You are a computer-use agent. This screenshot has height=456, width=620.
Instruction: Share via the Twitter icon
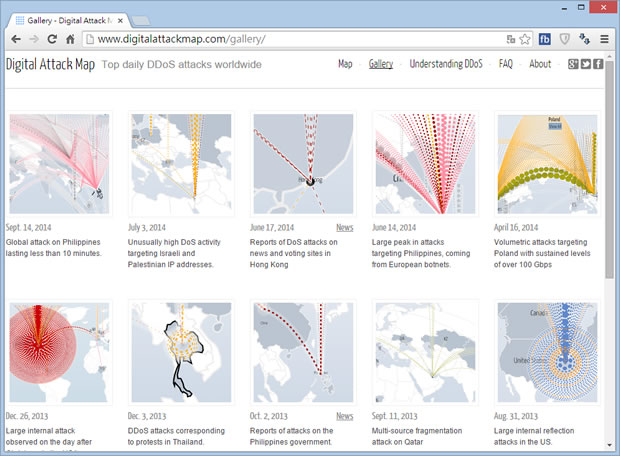(x=586, y=64)
